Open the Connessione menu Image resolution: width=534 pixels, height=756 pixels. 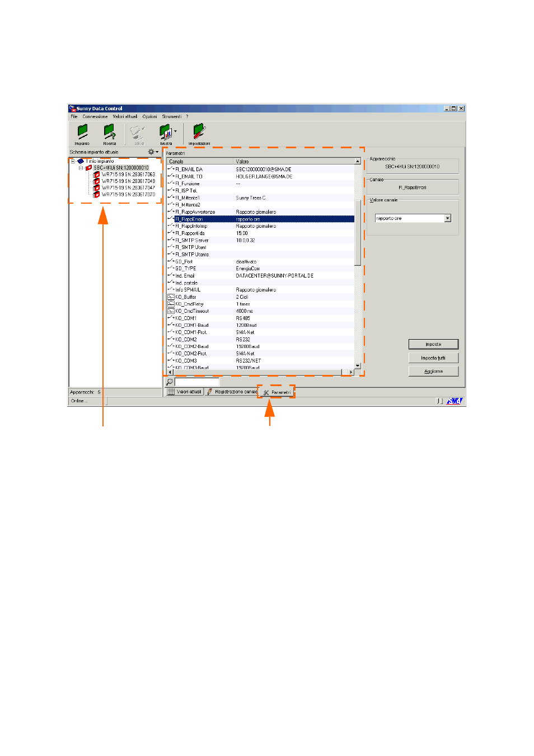point(95,116)
